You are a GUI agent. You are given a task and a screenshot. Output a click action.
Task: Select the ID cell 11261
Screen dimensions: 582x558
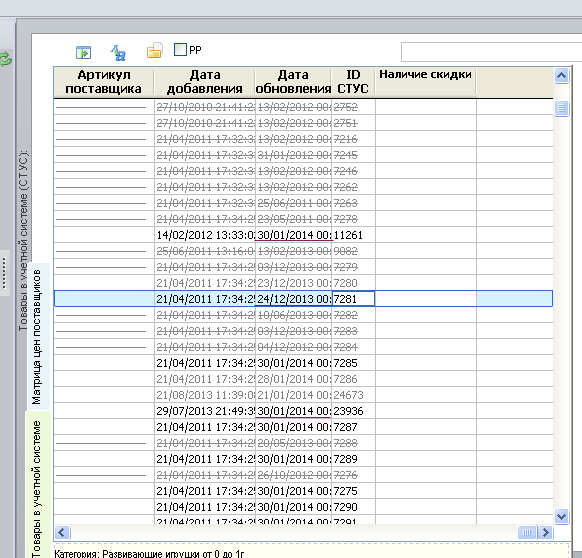pos(353,235)
